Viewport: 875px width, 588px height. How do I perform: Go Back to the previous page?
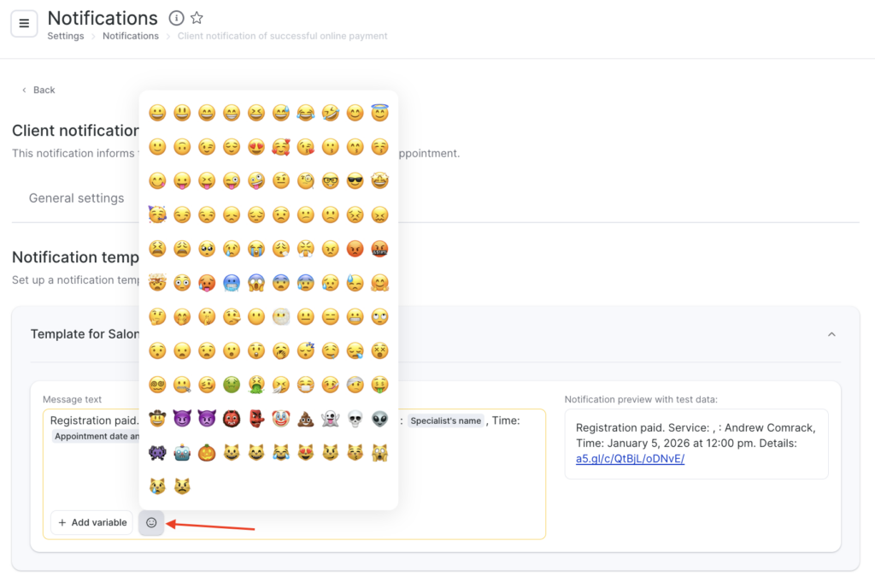point(38,90)
